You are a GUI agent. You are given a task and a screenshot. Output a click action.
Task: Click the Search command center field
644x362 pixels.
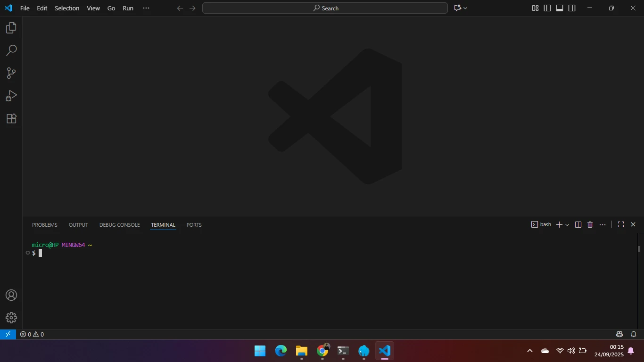pyautogui.click(x=325, y=8)
